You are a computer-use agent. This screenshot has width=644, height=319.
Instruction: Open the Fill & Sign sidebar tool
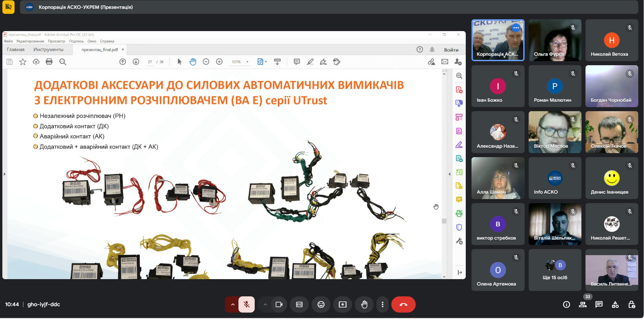coord(459,145)
